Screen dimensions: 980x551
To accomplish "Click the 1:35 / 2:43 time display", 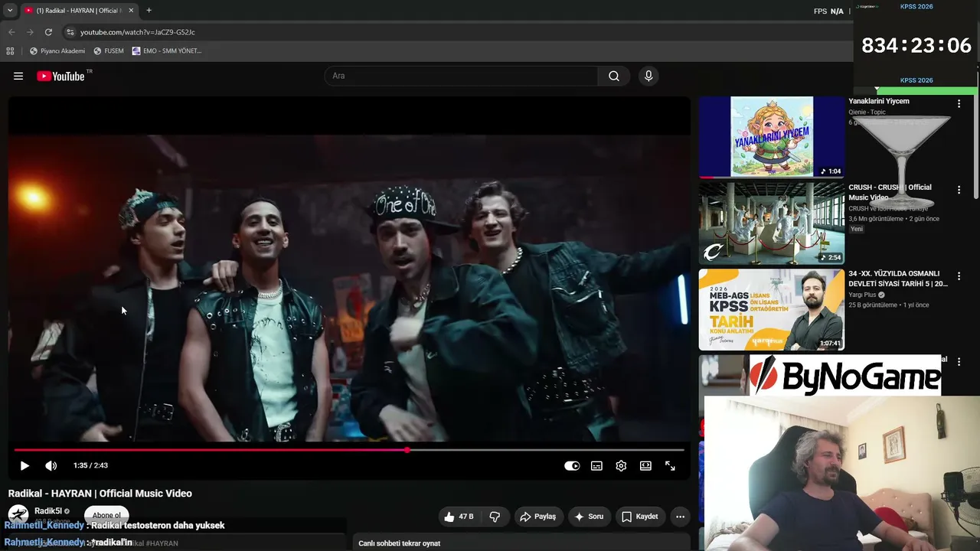I will click(90, 465).
